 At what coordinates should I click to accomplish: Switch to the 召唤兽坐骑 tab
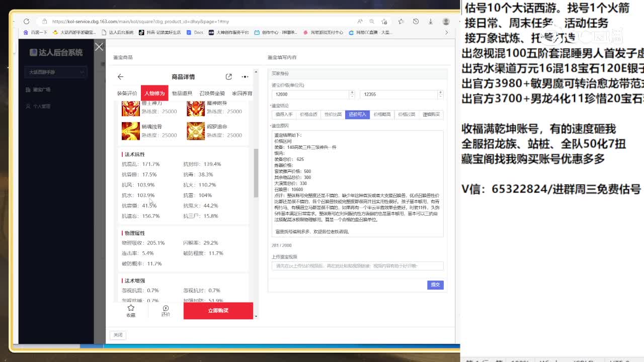212,94
